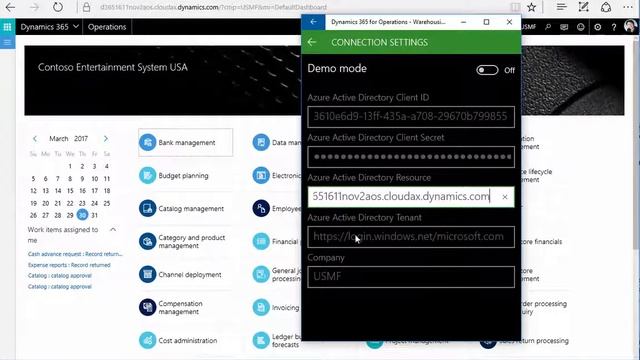Click the March month label in calendar
The image size is (640, 360).
pos(59,139)
